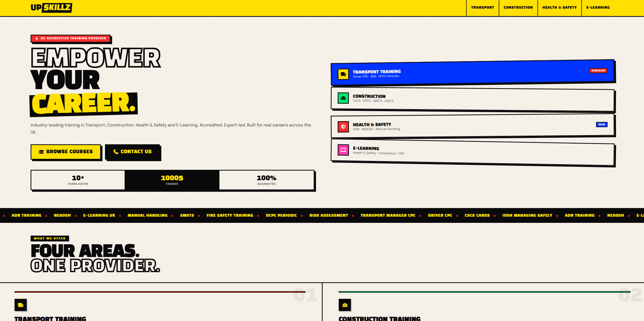Click the lightning bolt on the accredited badge
This screenshot has height=321, width=644.
tap(36, 38)
